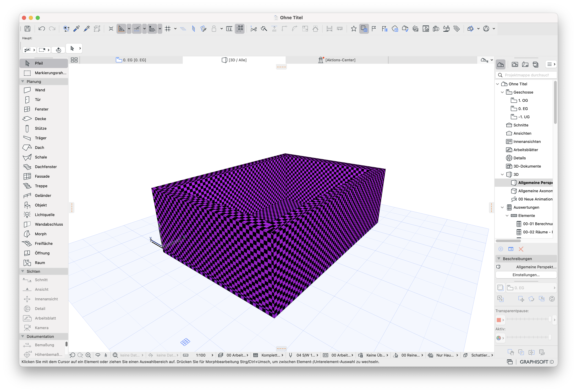This screenshot has width=577, height=392.
Task: Click the GRAPHISOFT ID button
Action: 537,362
